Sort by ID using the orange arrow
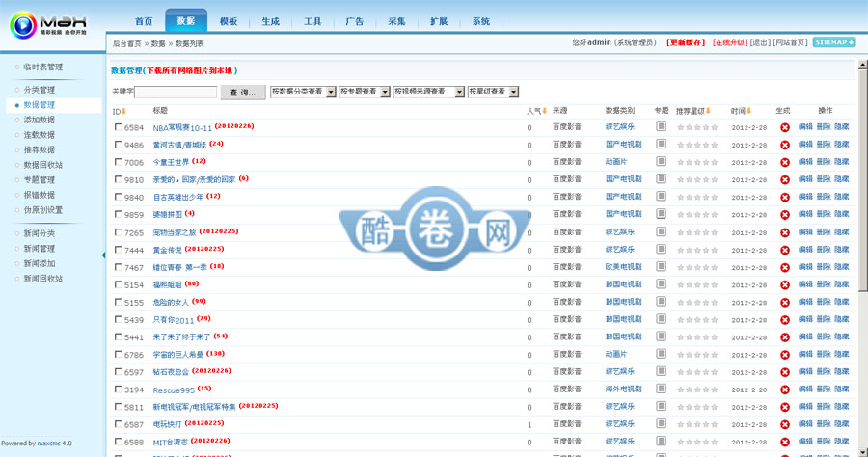This screenshot has width=868, height=457. (124, 111)
